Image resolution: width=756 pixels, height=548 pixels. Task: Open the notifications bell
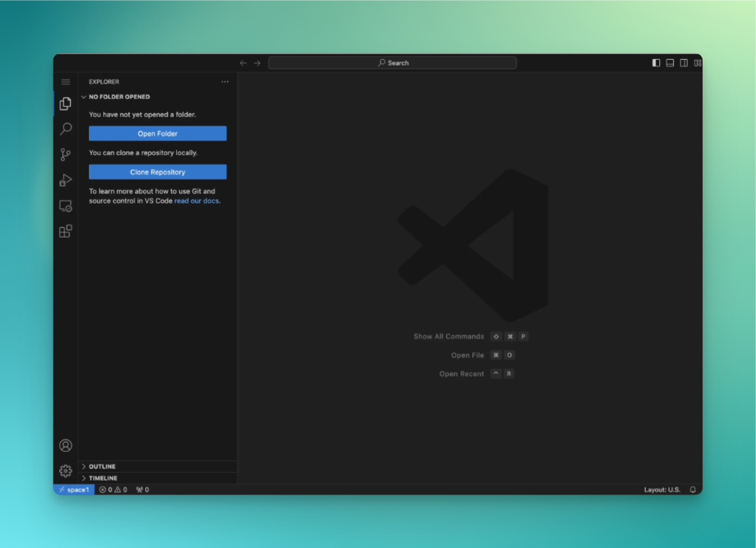[x=693, y=490]
